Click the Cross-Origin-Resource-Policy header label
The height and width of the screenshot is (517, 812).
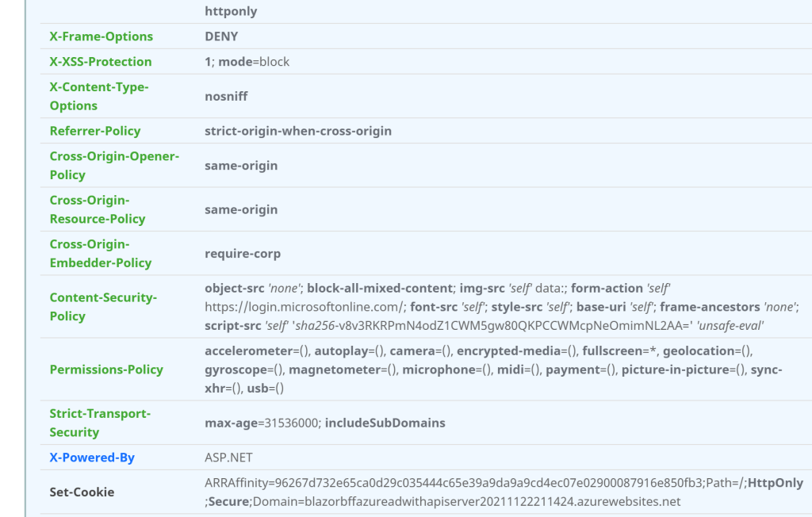coord(98,209)
